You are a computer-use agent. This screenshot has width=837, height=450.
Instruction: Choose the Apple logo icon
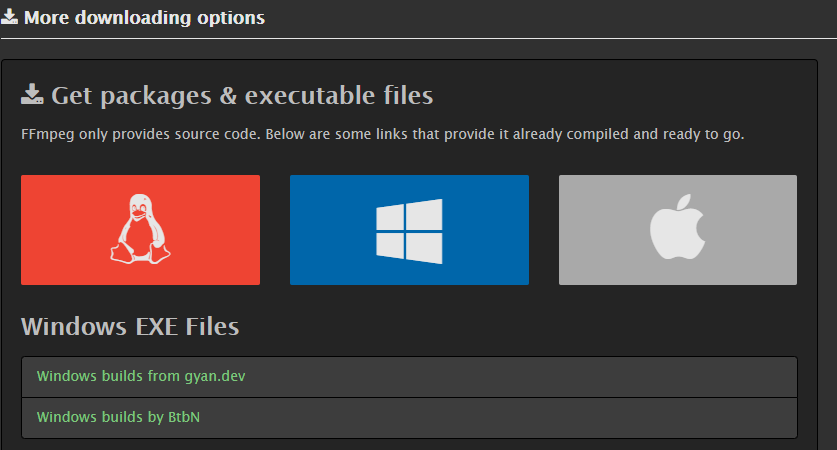click(x=677, y=227)
